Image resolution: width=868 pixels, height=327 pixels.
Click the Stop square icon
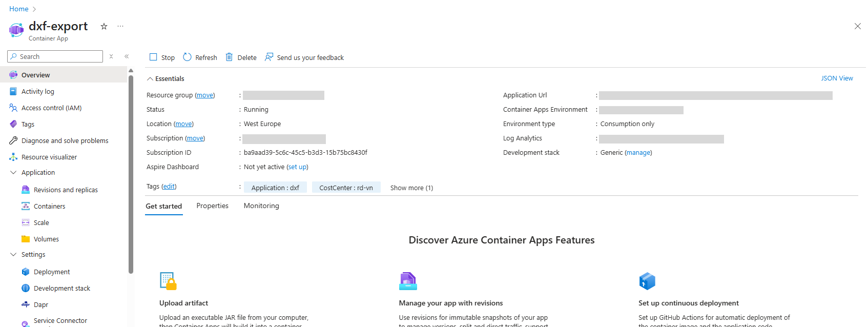[x=153, y=57]
